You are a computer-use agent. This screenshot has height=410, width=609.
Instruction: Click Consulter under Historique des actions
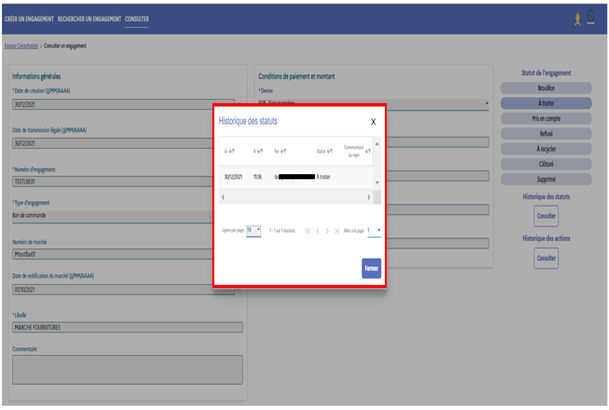[x=546, y=258]
